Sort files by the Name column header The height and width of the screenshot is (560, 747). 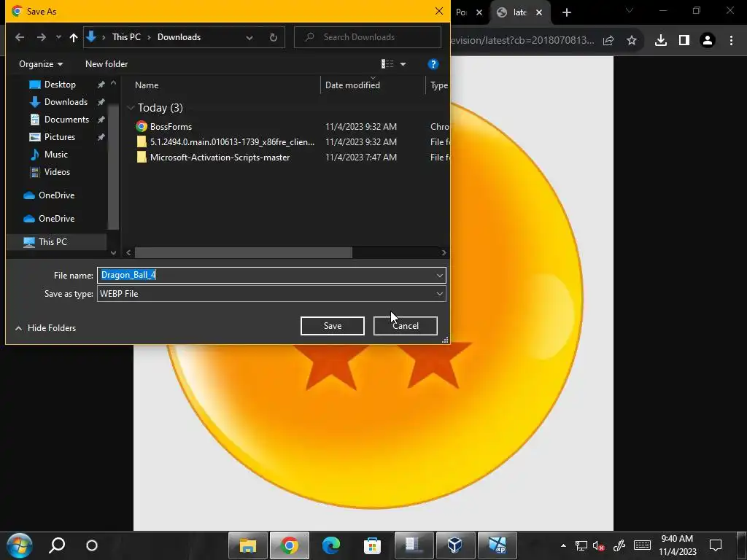[x=146, y=85]
